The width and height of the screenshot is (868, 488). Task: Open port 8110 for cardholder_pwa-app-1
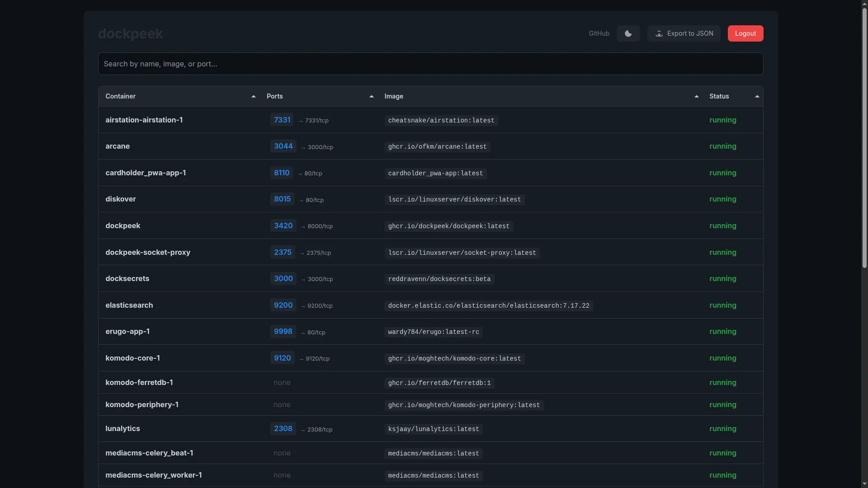click(282, 173)
